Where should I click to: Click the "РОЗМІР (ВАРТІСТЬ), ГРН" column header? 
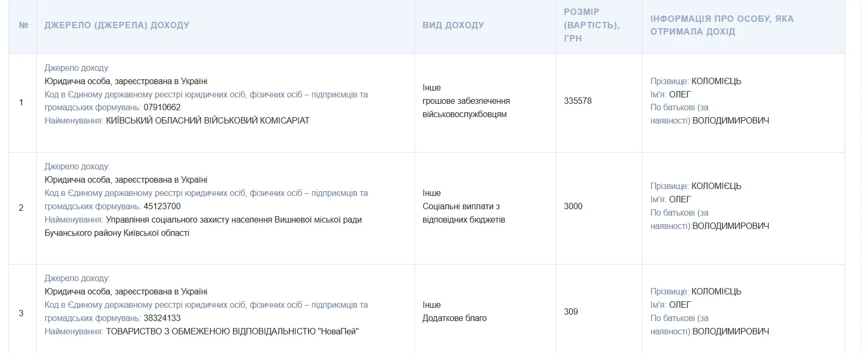point(591,25)
